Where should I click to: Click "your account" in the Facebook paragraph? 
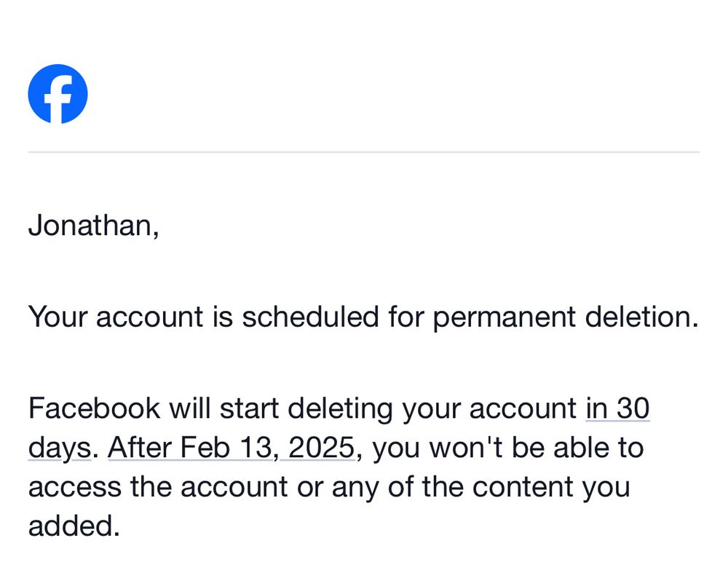(x=489, y=409)
